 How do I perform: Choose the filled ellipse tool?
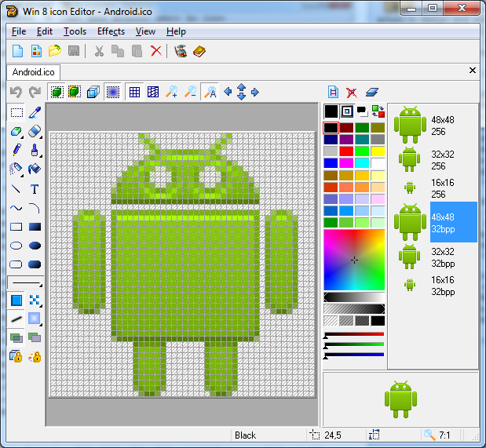coord(35,246)
